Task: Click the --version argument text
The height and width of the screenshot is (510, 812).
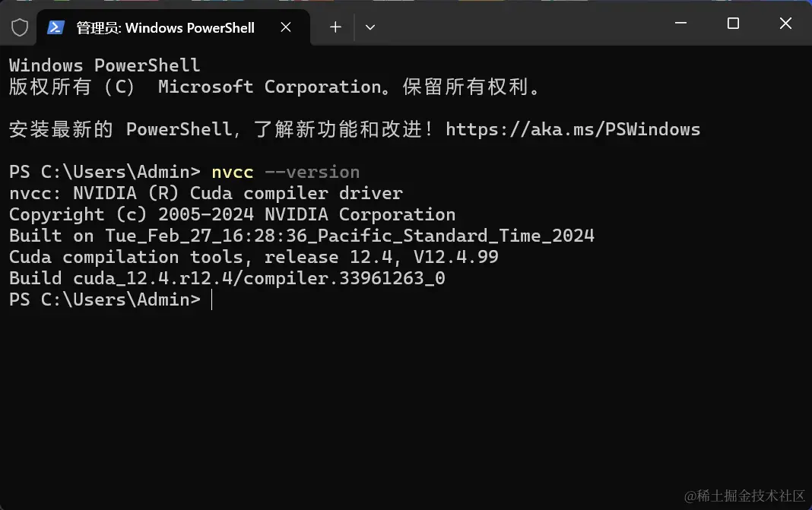Action: [312, 172]
